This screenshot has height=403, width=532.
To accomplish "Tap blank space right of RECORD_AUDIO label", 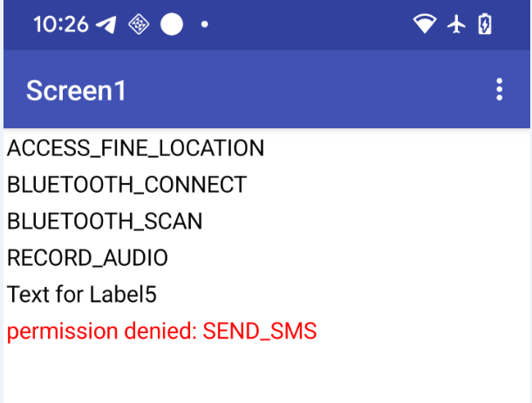I will [349, 258].
